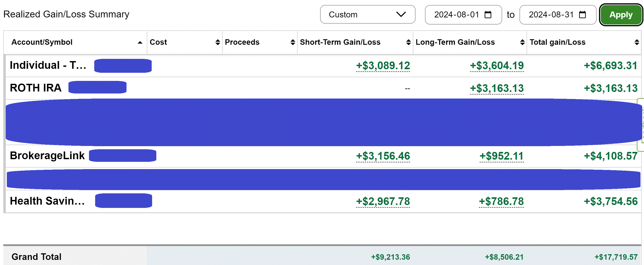Click the Cost column header label
The height and width of the screenshot is (265, 644).
coord(158,42)
